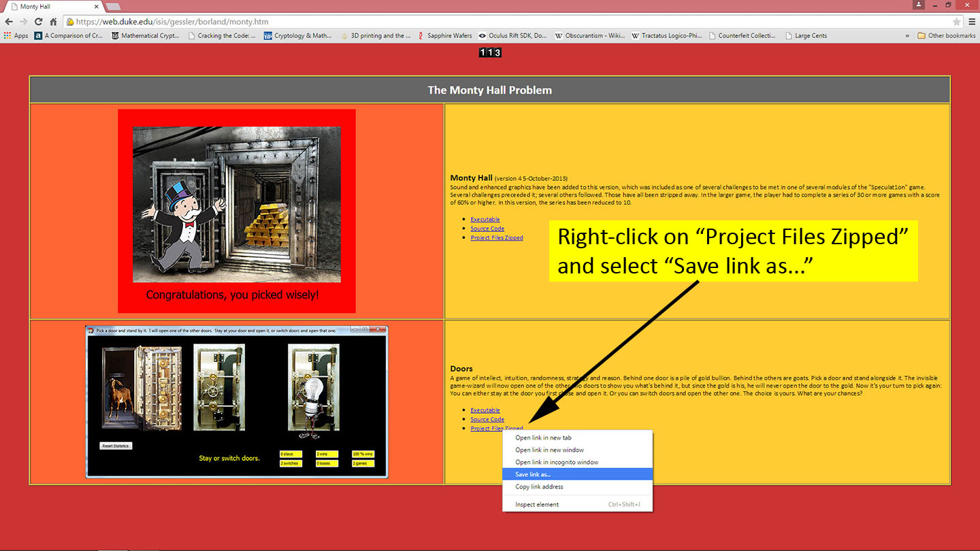Open the 'Other bookmarks' folder
The image size is (980, 551).
coord(946,35)
